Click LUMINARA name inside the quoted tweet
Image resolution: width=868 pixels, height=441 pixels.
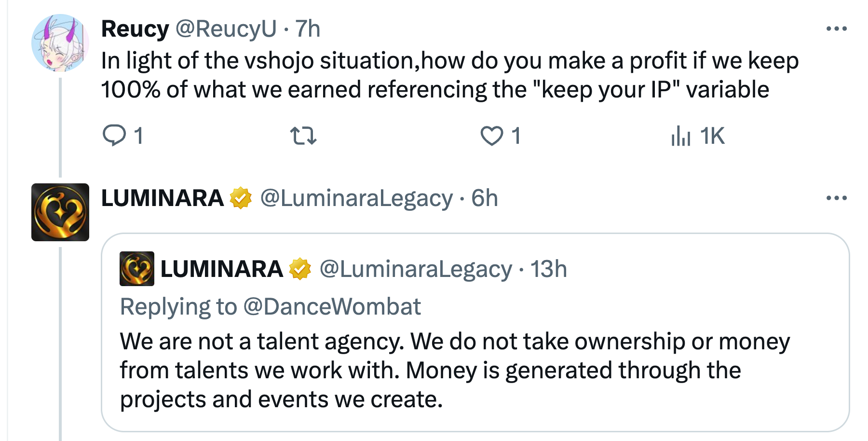221,269
